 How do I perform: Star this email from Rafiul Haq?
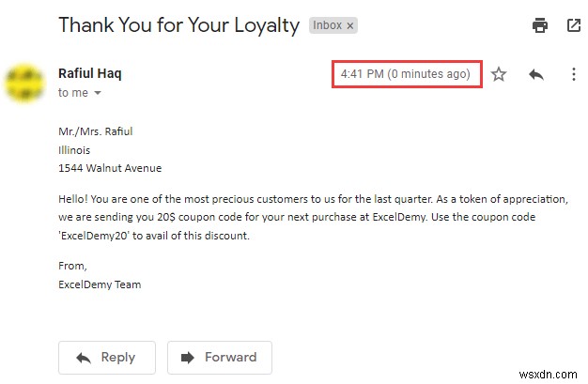point(499,74)
